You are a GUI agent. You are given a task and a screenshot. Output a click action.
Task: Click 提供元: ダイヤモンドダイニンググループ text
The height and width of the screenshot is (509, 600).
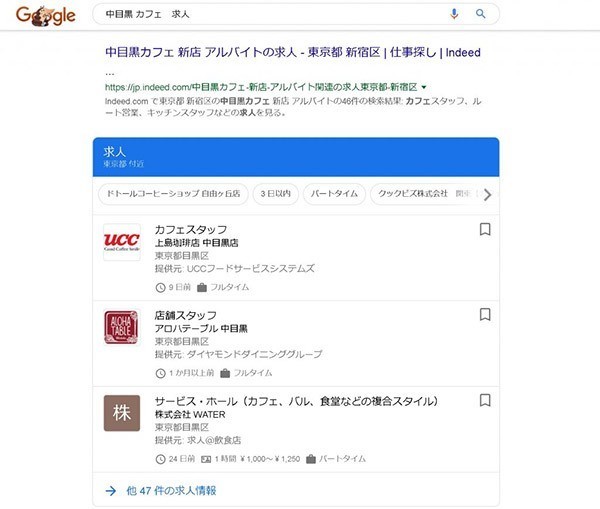click(238, 354)
